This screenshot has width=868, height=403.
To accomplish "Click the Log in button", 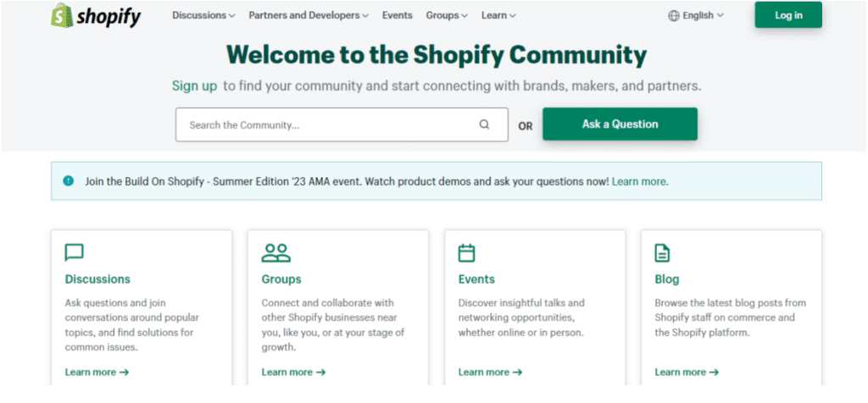I will coord(788,15).
